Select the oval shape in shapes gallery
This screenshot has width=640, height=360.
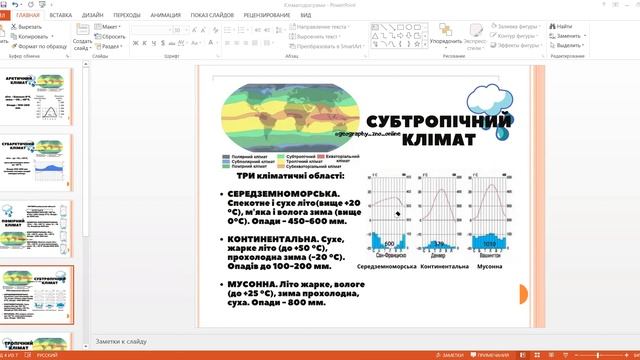pyautogui.click(x=409, y=27)
